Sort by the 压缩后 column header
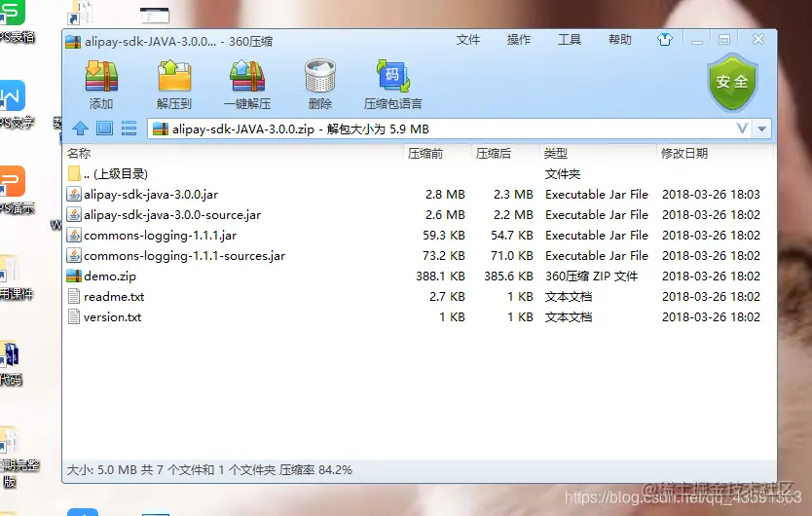This screenshot has height=516, width=812. tap(494, 154)
